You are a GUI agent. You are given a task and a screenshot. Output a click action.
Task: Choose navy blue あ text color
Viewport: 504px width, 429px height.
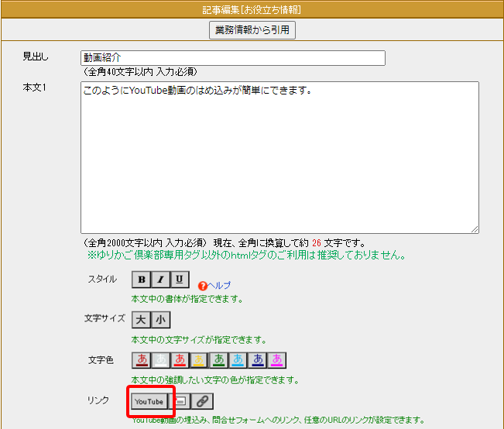[257, 360]
